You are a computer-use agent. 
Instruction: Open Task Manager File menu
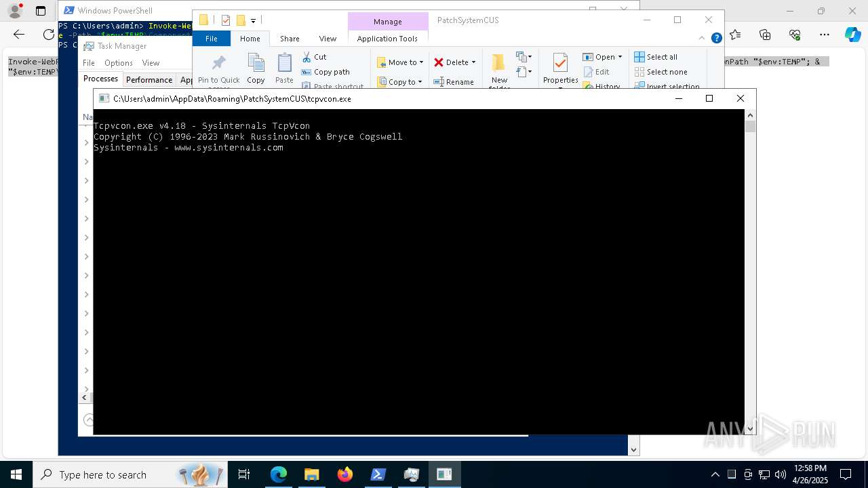click(89, 62)
